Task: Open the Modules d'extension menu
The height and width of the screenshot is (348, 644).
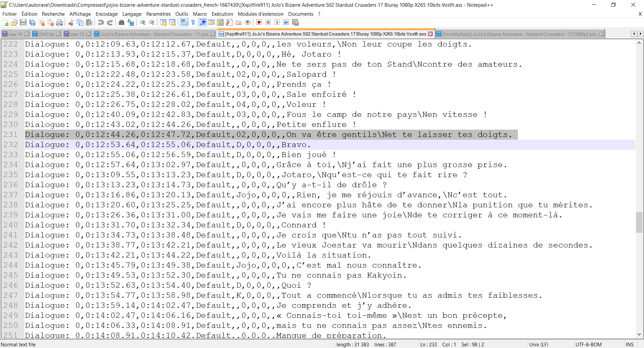Action: [x=261, y=14]
